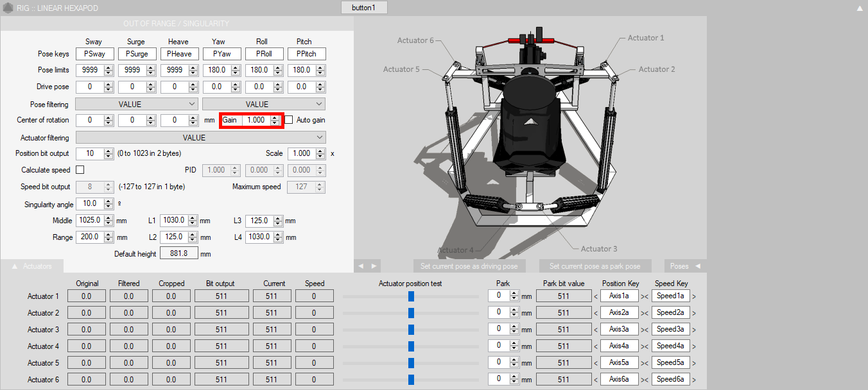This screenshot has width=868, height=390.
Task: Click Set current pose as driving pose
Action: pos(469,266)
